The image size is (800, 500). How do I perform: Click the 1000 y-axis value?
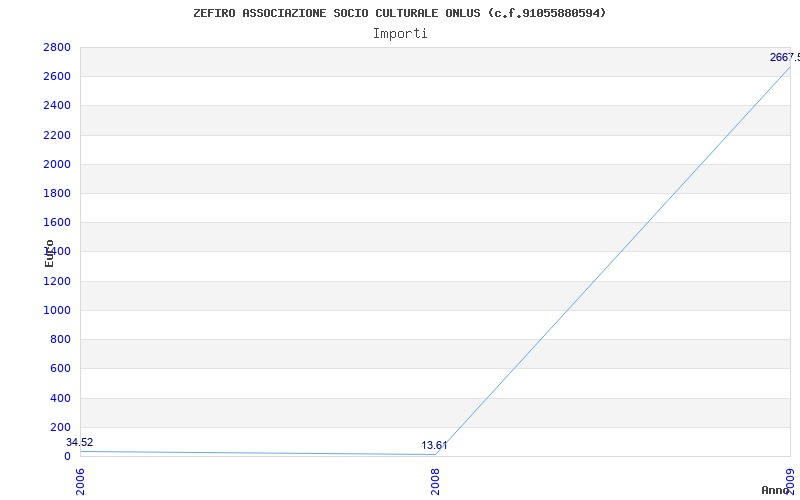pyautogui.click(x=57, y=310)
